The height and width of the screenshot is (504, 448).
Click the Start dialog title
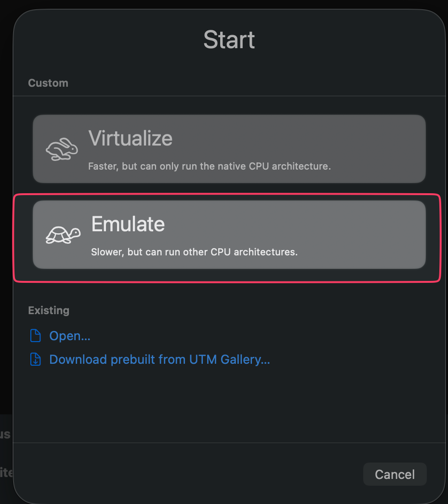(x=229, y=40)
